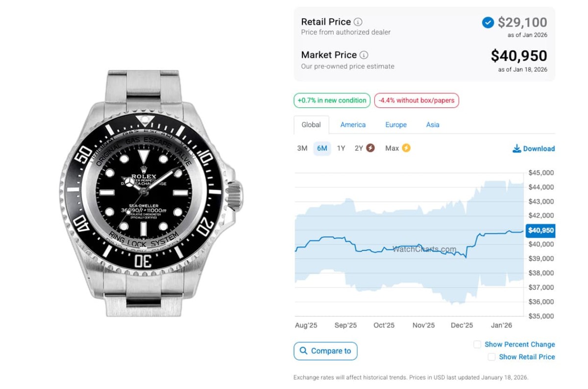
Task: Click the magnifier icon in Compare to
Action: point(303,351)
